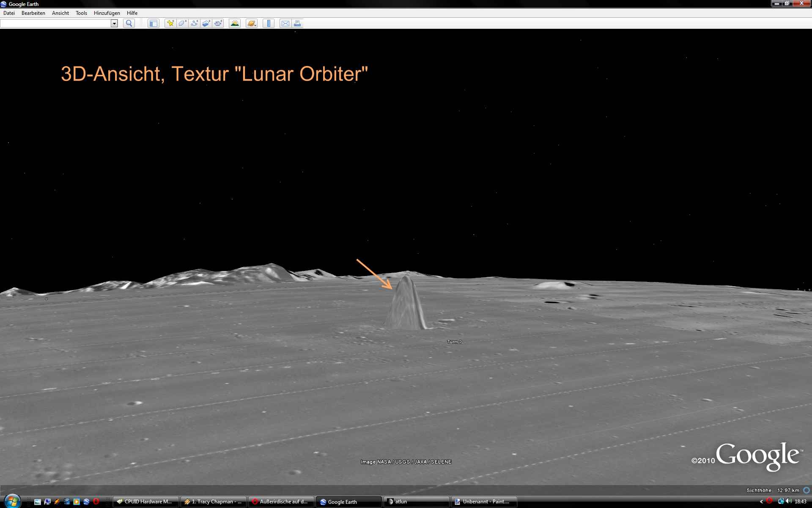This screenshot has width=812, height=508.
Task: Show the ruler measuring tool
Action: coord(269,23)
